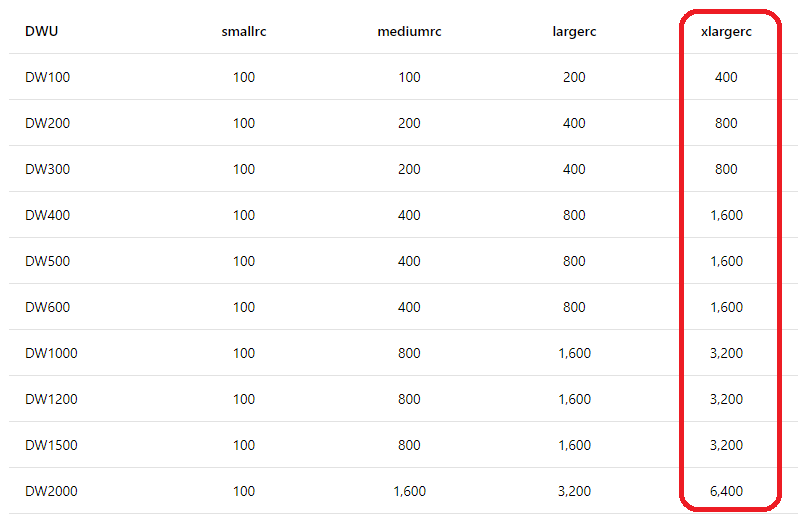Click the DW500 row label
The width and height of the screenshot is (798, 515).
pos(48,261)
